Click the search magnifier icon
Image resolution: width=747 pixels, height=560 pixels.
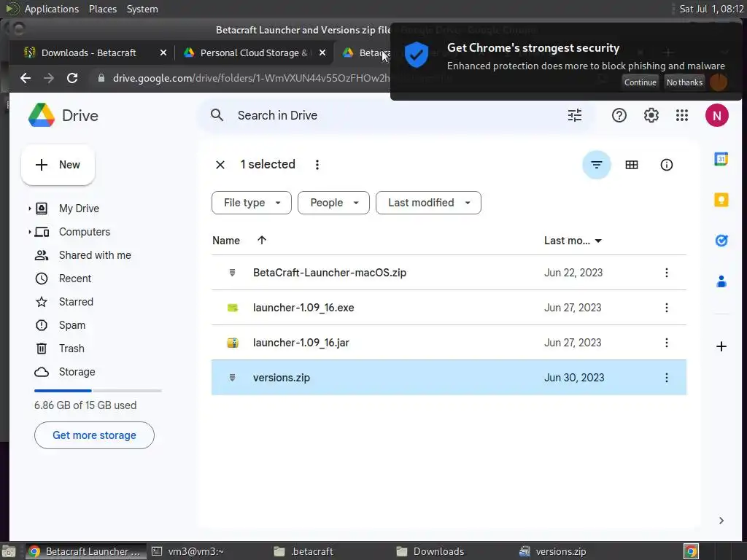(x=217, y=115)
